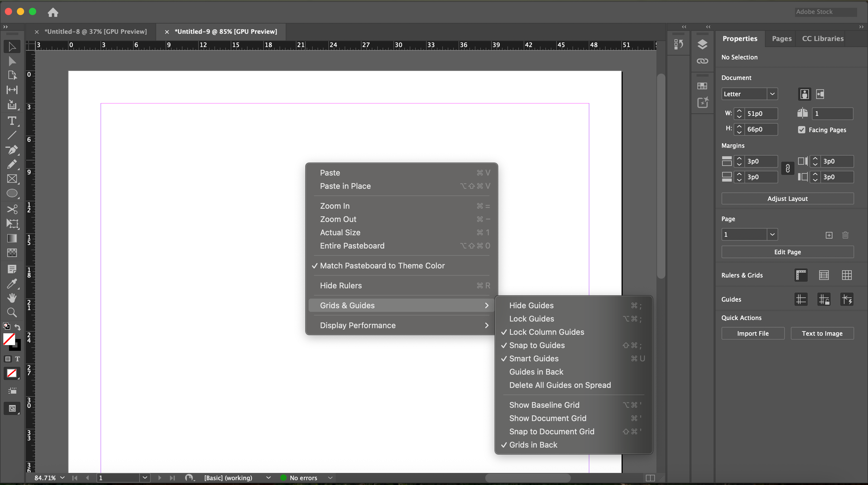Open the Links panel icon
This screenshot has height=485, width=868.
(x=702, y=61)
